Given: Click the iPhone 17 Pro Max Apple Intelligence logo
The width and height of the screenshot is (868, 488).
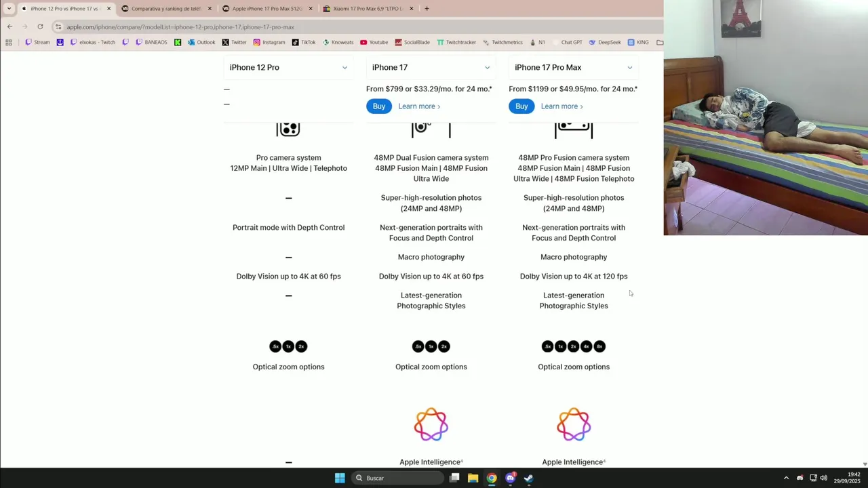Looking at the screenshot, I should point(574,425).
